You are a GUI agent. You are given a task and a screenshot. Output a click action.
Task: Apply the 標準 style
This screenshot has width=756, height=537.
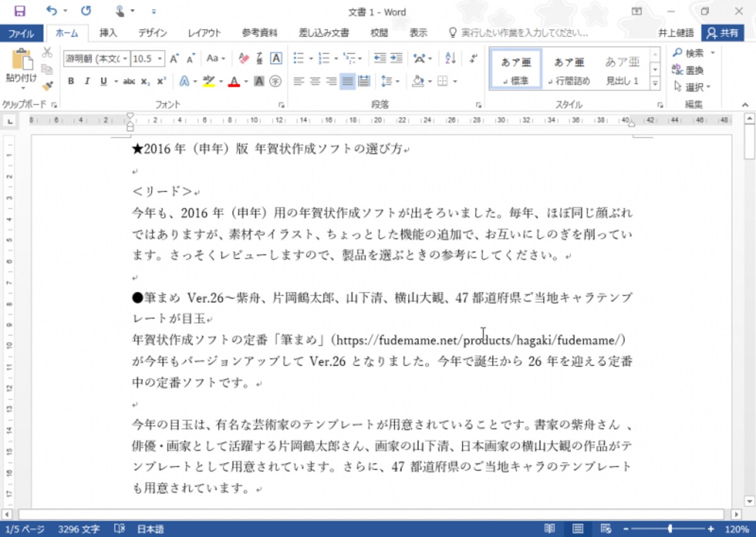click(x=515, y=69)
